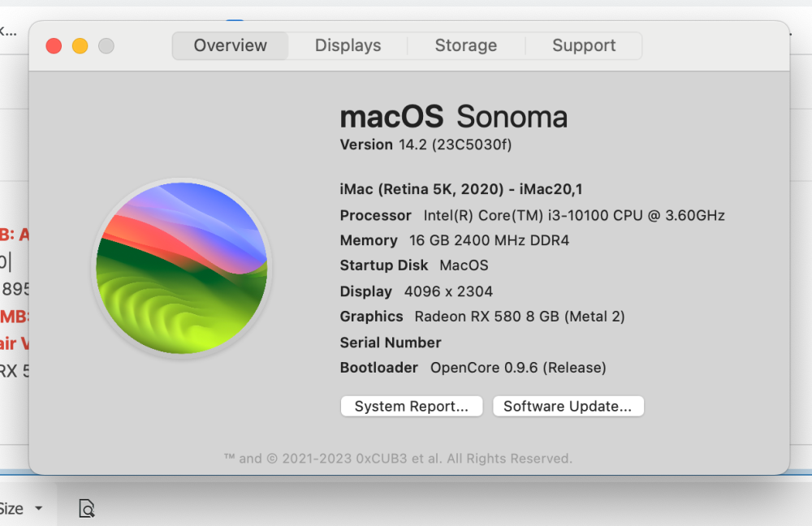This screenshot has height=526, width=812.
Task: Select the iMac (Retina 5K, 2020) model line
Action: (461, 189)
